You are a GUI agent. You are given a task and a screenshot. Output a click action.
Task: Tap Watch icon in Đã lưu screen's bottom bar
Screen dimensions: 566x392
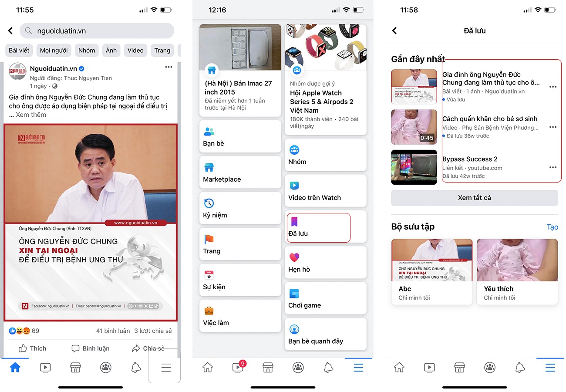pos(429,368)
